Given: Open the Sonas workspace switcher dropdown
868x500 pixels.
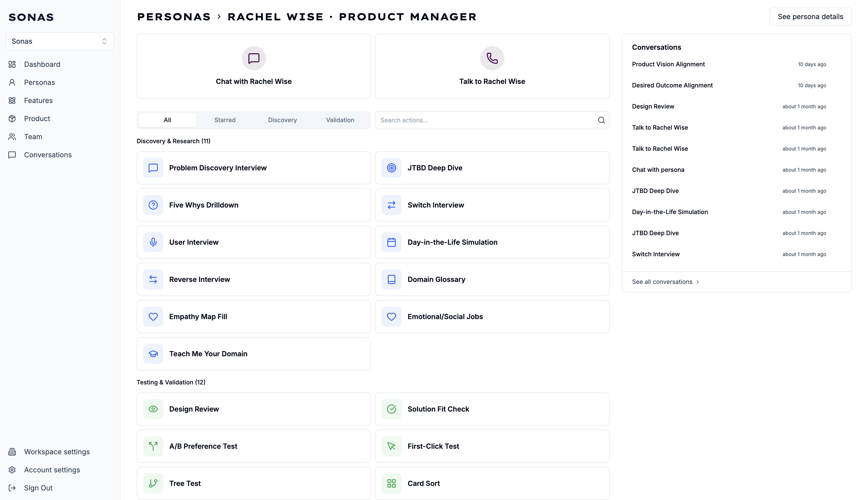Looking at the screenshot, I should (60, 41).
